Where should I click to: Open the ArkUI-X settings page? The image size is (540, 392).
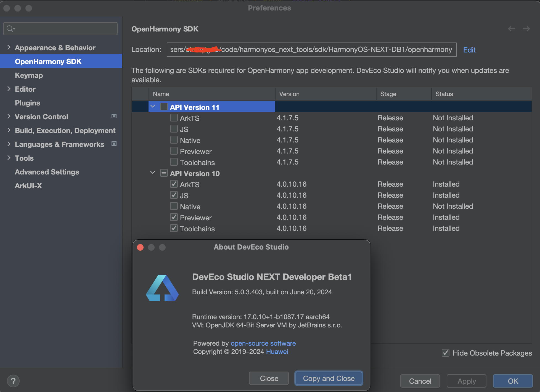click(28, 186)
